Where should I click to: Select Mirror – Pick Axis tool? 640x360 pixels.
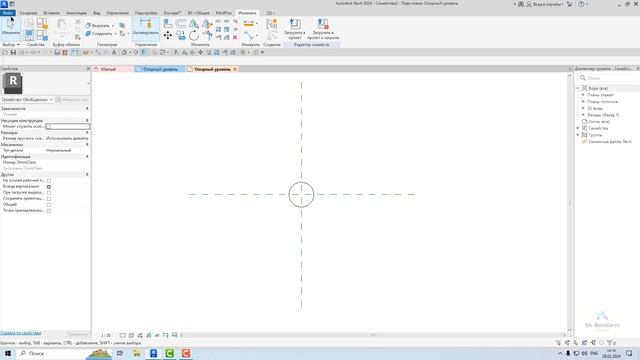pyautogui.click(x=194, y=24)
